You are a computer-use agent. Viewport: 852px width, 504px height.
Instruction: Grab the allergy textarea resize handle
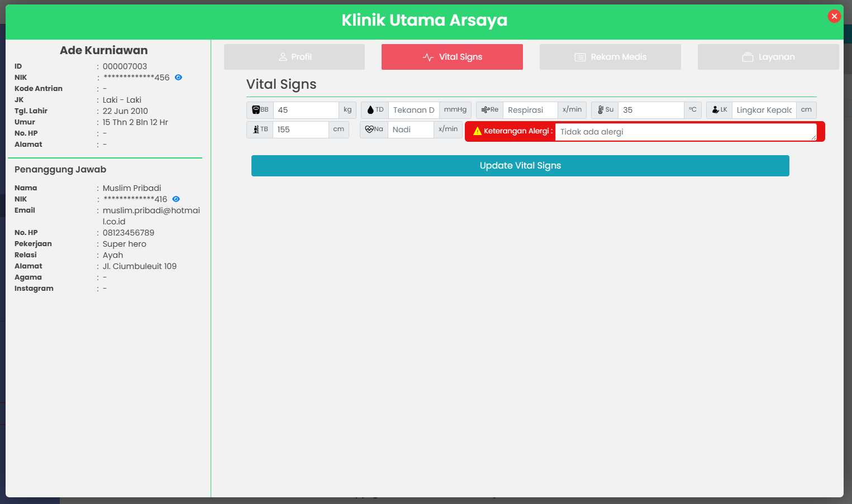[x=813, y=137]
